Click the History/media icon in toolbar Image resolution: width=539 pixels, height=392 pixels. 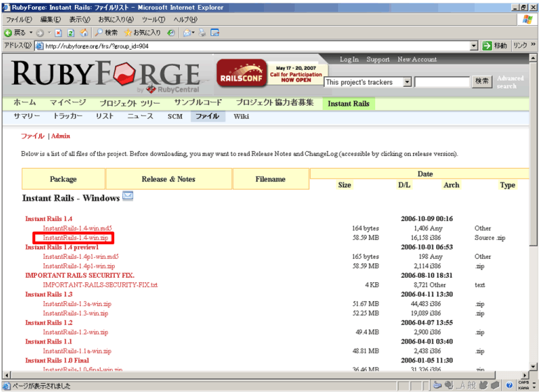point(171,33)
